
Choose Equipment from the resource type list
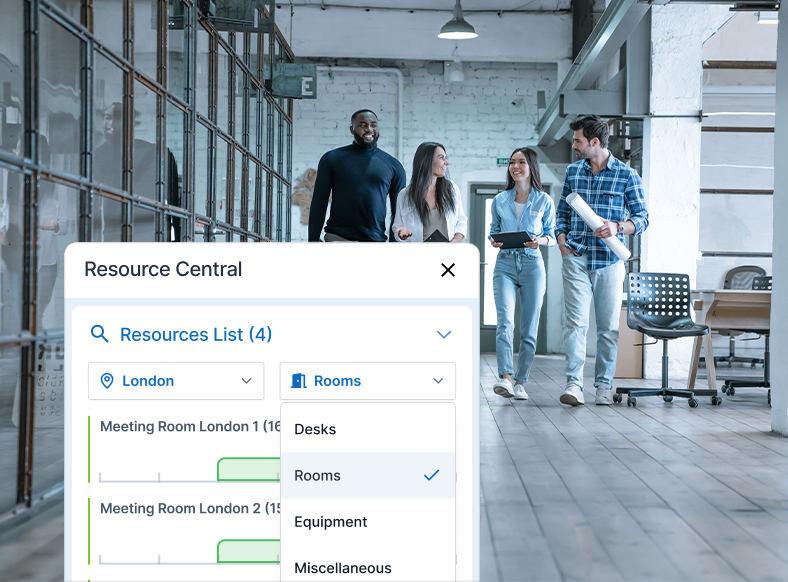click(331, 522)
